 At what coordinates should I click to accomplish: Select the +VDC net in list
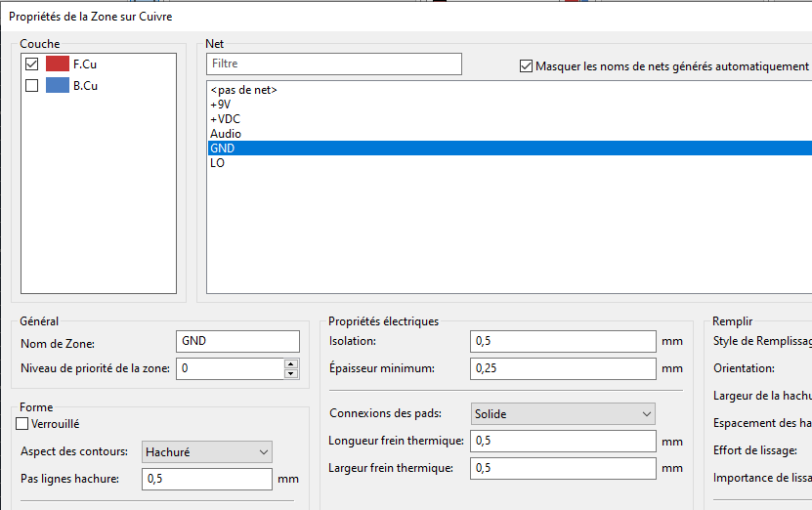point(225,119)
